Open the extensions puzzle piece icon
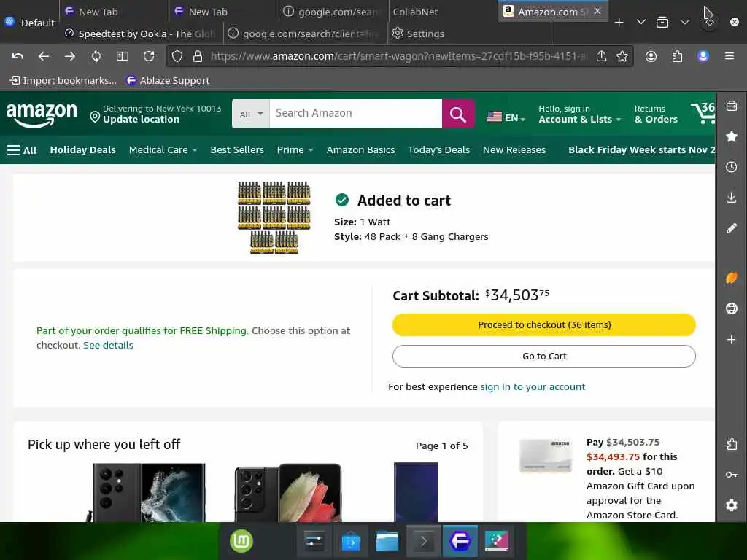Viewport: 747px width, 560px height. (677, 56)
